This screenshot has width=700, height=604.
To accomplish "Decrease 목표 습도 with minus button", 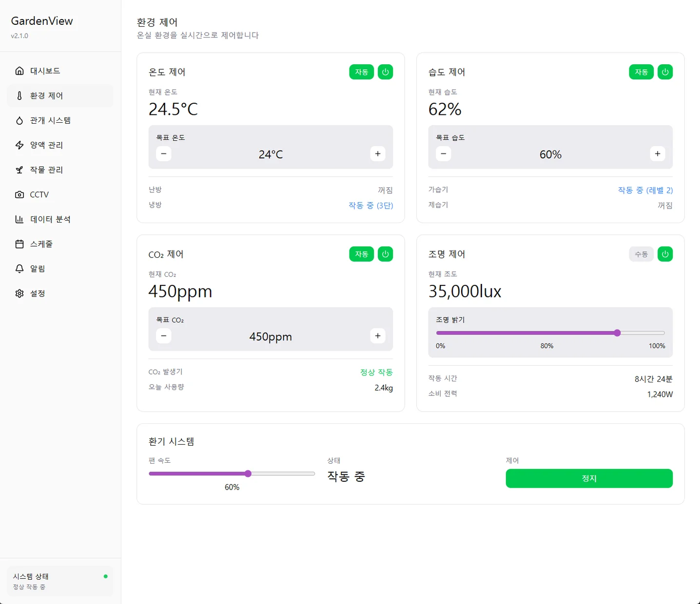I will click(444, 154).
